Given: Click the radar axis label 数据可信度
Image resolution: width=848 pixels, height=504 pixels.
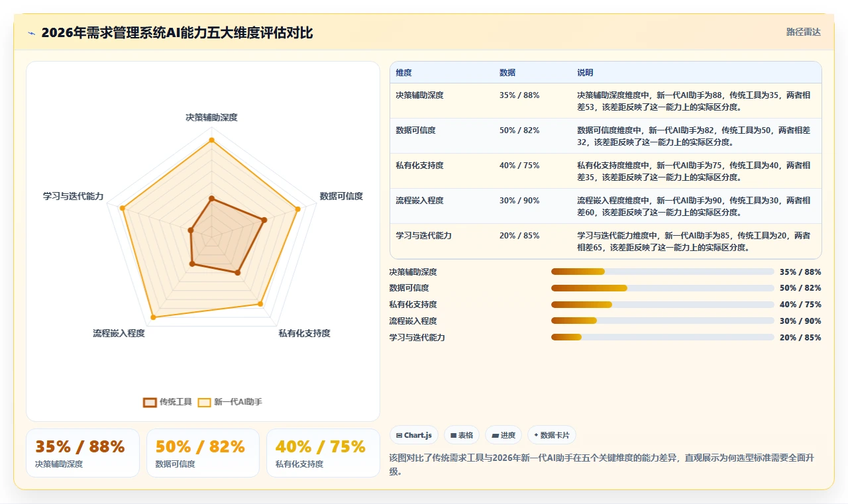Looking at the screenshot, I should tap(341, 196).
